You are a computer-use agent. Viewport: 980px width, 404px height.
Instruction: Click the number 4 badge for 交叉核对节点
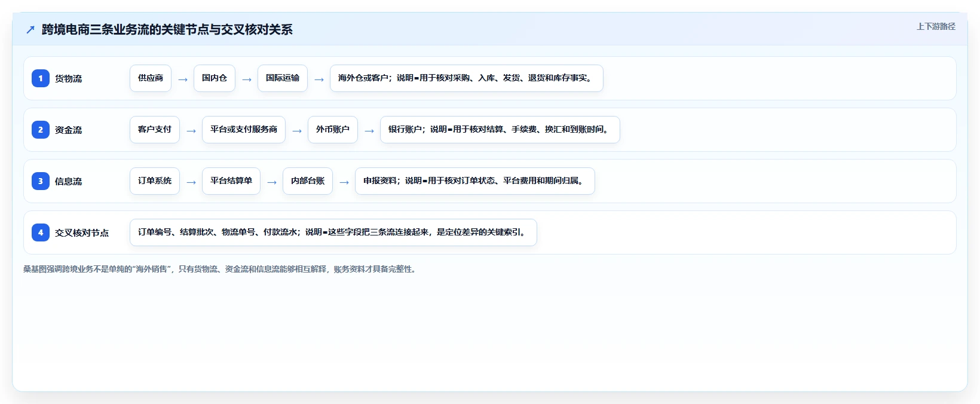pos(41,232)
